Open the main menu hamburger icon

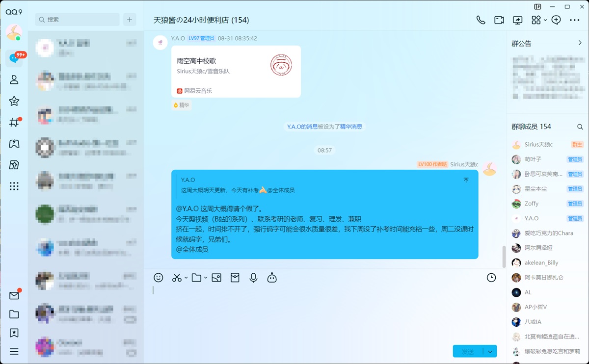[14, 351]
